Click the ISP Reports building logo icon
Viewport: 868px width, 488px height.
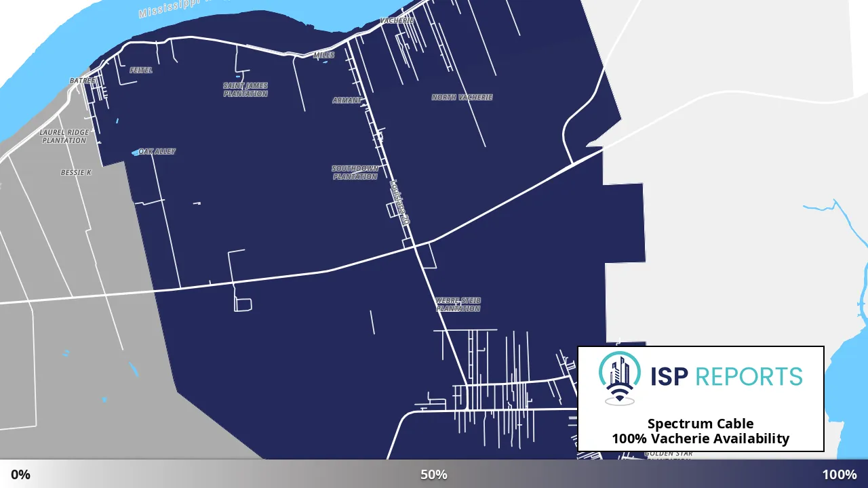point(619,379)
